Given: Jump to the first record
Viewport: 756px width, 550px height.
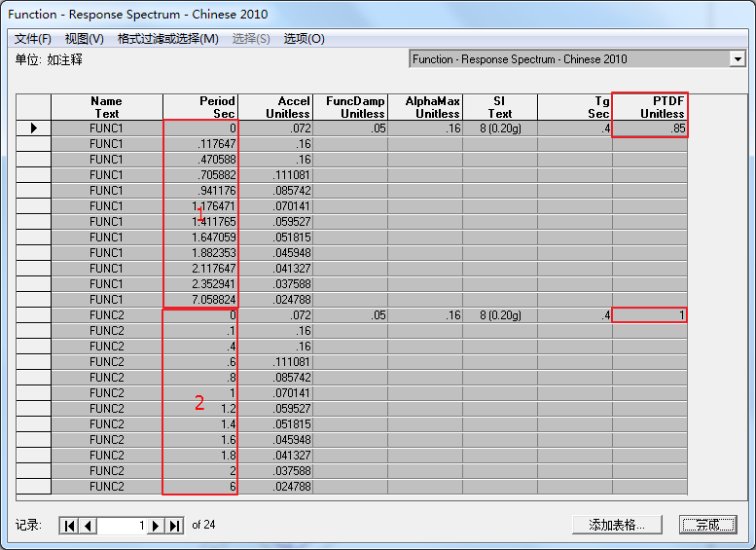Looking at the screenshot, I should [69, 526].
